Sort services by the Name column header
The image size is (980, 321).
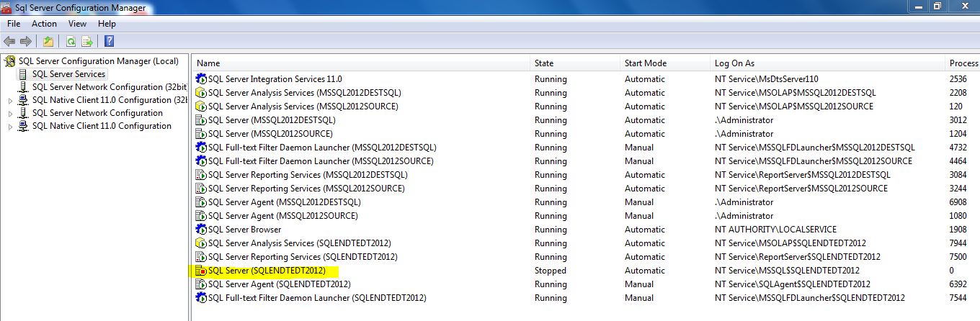[361, 63]
